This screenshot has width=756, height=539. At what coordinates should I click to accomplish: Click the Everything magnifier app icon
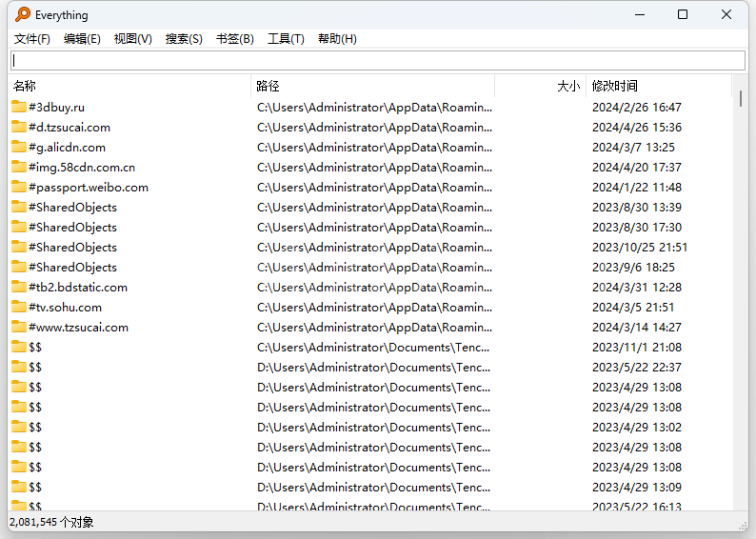pyautogui.click(x=23, y=14)
